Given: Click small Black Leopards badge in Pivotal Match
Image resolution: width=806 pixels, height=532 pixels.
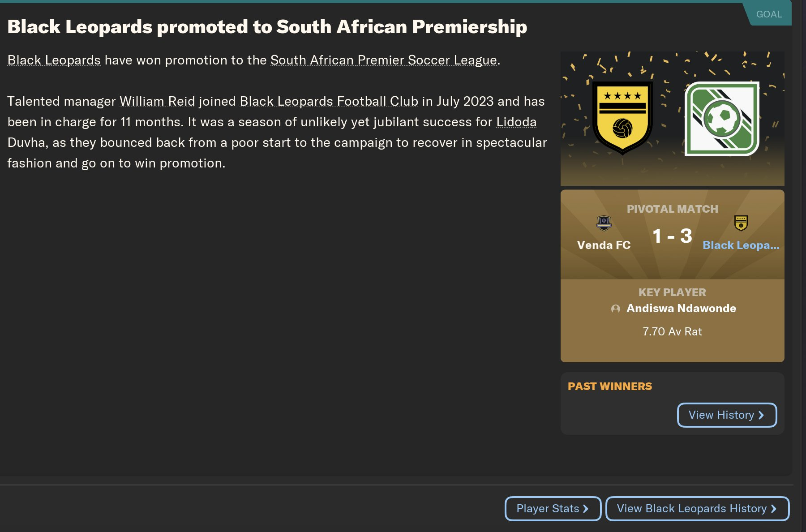Looking at the screenshot, I should tap(741, 223).
